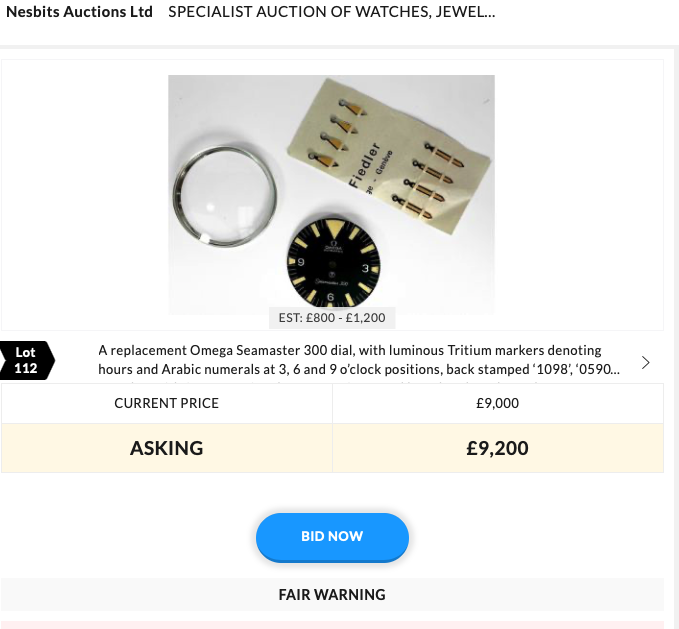679x629 pixels.
Task: Open Nesbits Auctions Ltd auctioneer name
Action: pos(80,13)
